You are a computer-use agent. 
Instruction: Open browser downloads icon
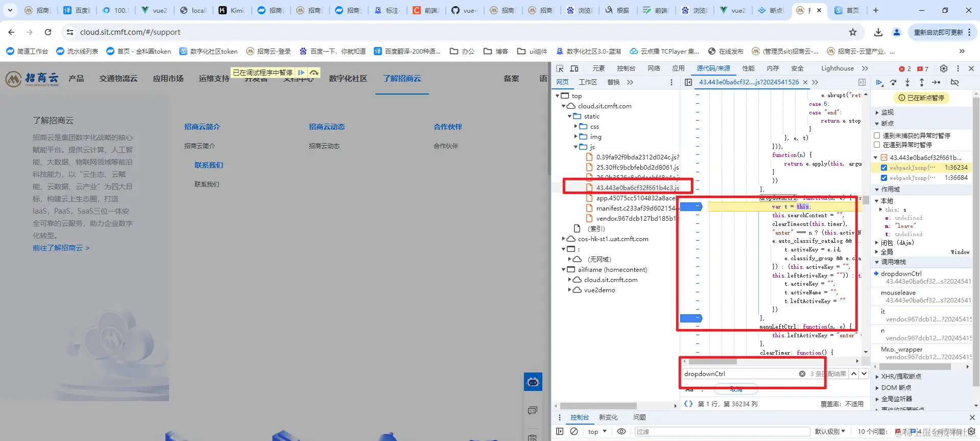(x=878, y=32)
